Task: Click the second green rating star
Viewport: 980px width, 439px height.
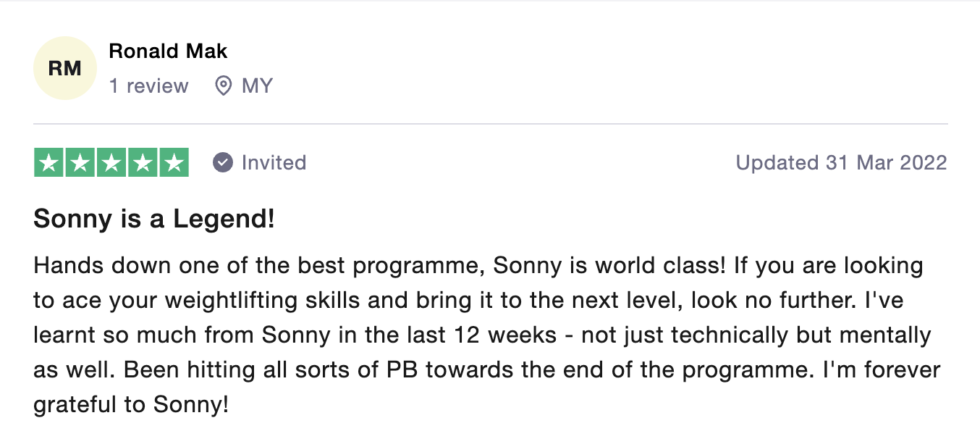Action: pyautogui.click(x=80, y=162)
